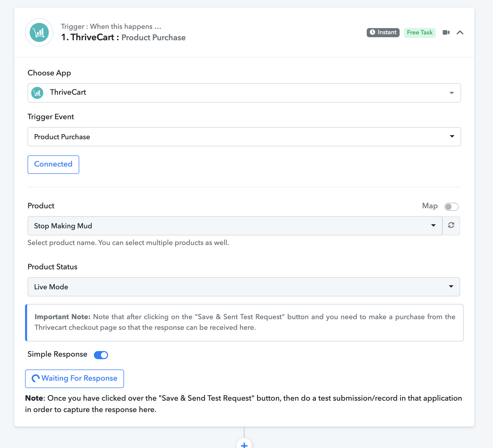
Task: Click the Free Task badge
Action: [x=420, y=32]
